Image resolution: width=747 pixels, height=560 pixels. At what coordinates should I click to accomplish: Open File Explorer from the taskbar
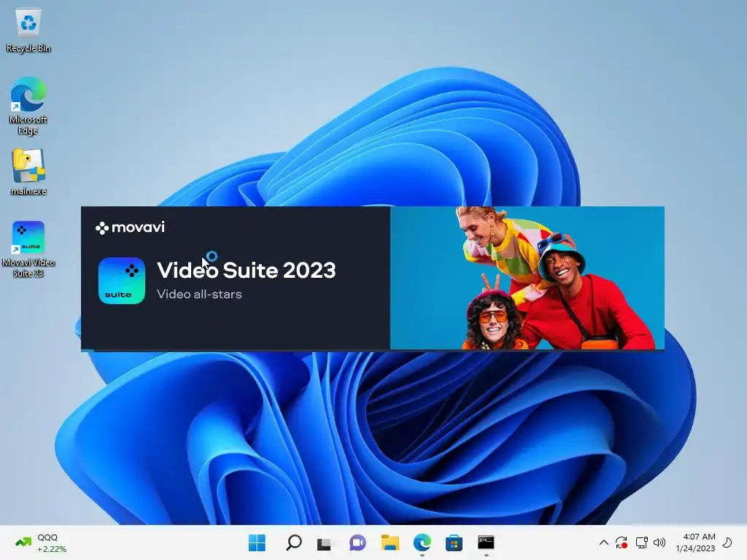[390, 542]
